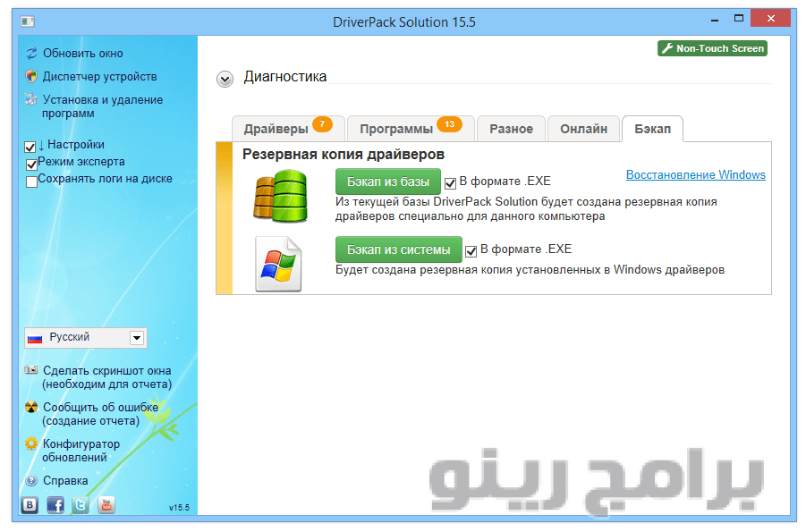Image resolution: width=806 pixels, height=532 pixels.
Task: Click the Бэкап из системы button
Action: coord(398,249)
